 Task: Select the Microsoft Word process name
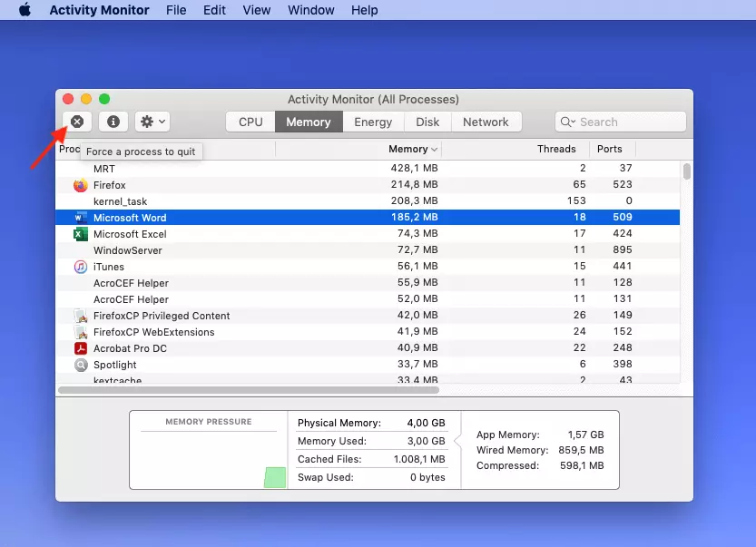point(130,218)
